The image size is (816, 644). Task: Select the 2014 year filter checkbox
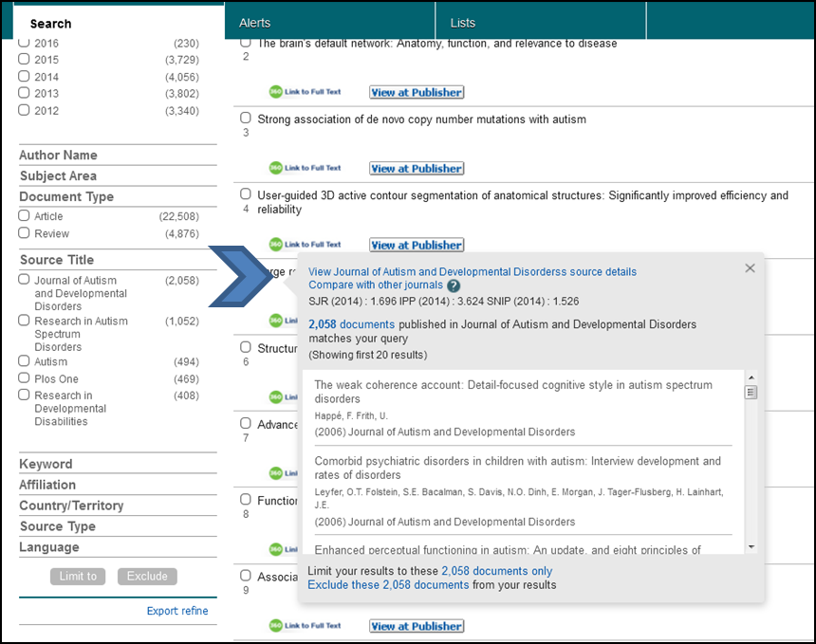pos(25,77)
